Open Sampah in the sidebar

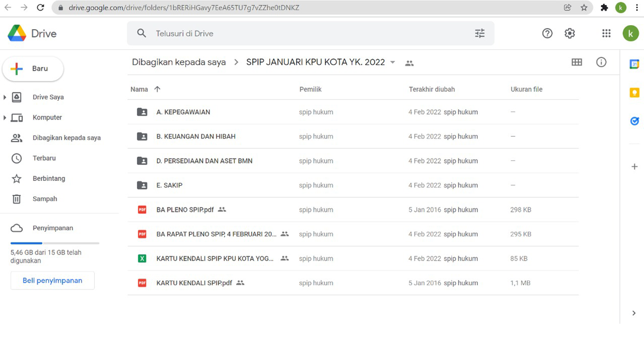[x=44, y=199]
